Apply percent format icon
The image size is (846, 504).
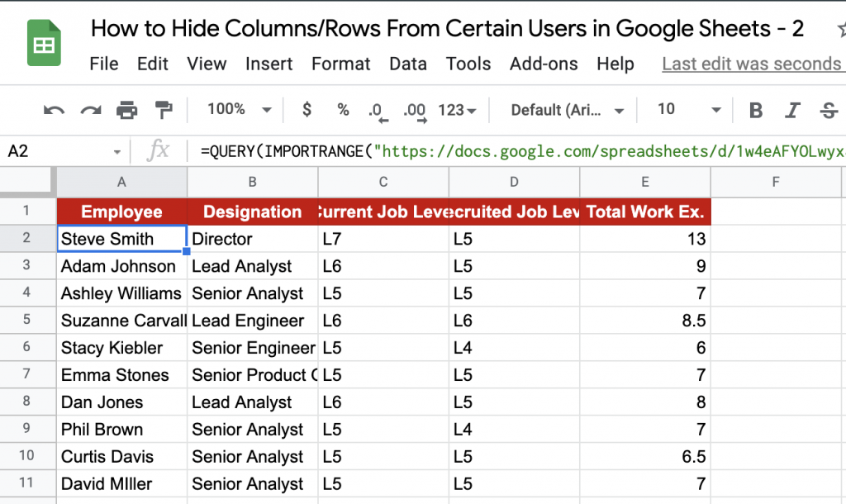343,110
